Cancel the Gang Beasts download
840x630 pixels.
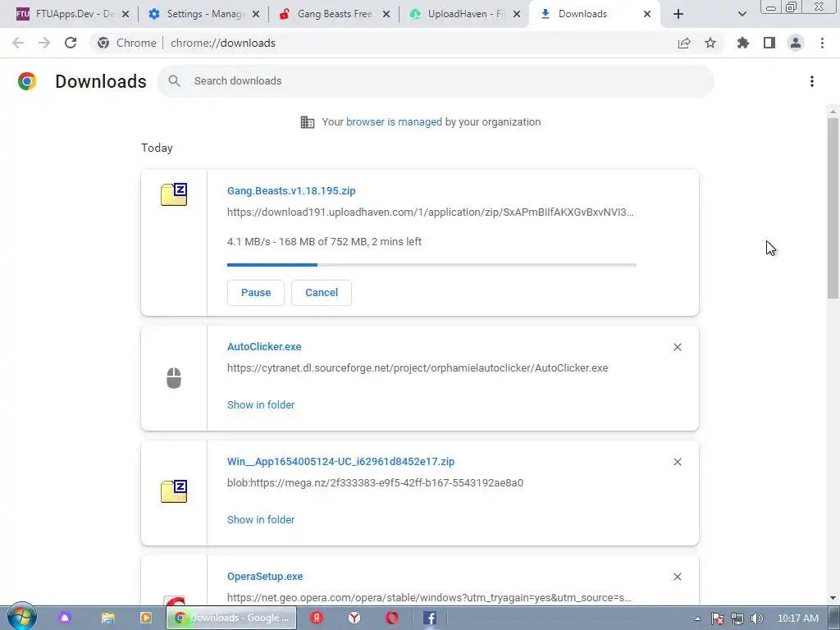322,293
